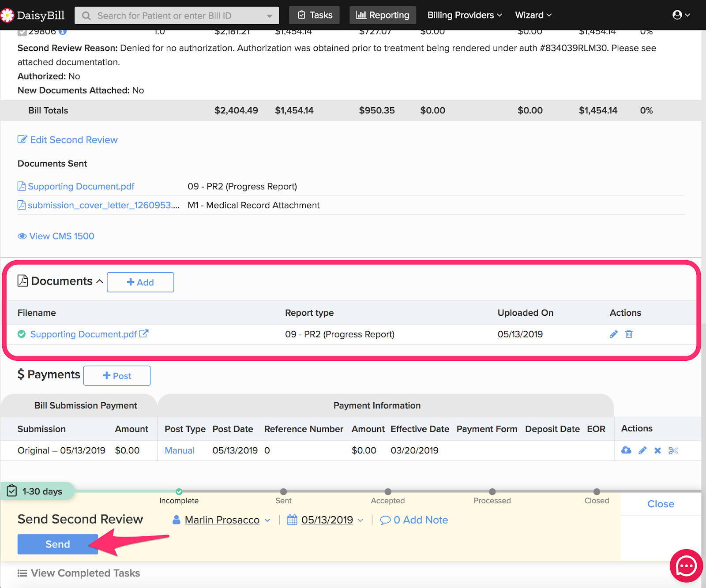This screenshot has width=706, height=588.
Task: Open the Edit Second Review link
Action: pos(74,140)
